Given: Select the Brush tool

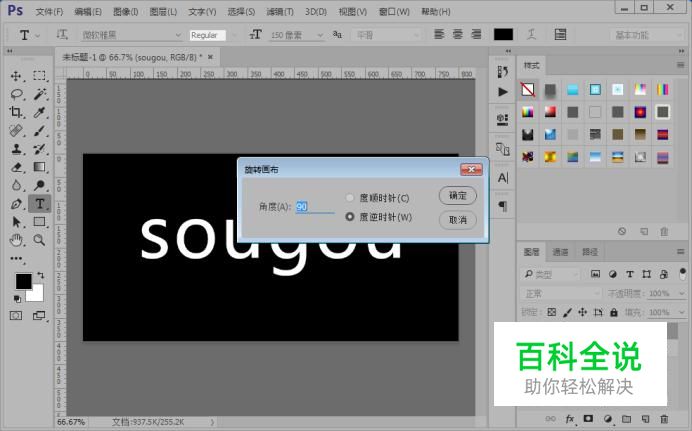Looking at the screenshot, I should pyautogui.click(x=39, y=131).
